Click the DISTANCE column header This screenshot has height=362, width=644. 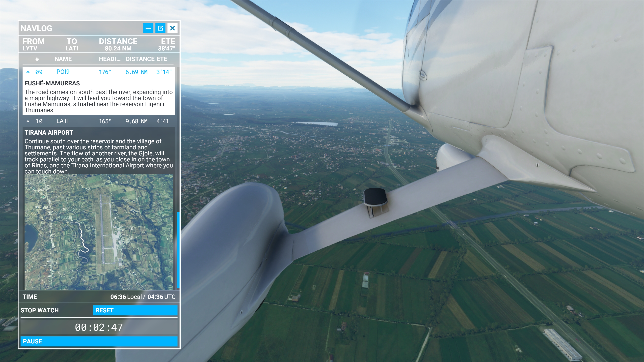[x=139, y=59]
